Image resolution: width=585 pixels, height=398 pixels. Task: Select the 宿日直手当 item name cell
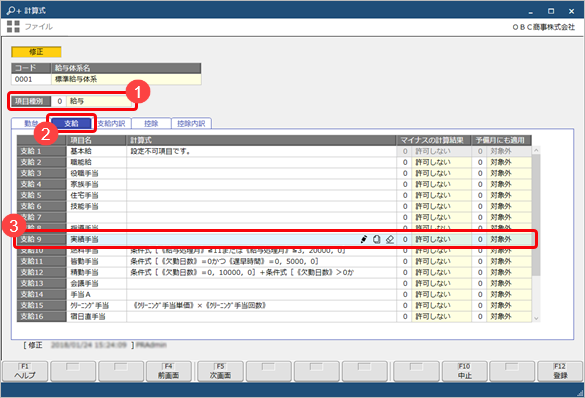pos(96,316)
